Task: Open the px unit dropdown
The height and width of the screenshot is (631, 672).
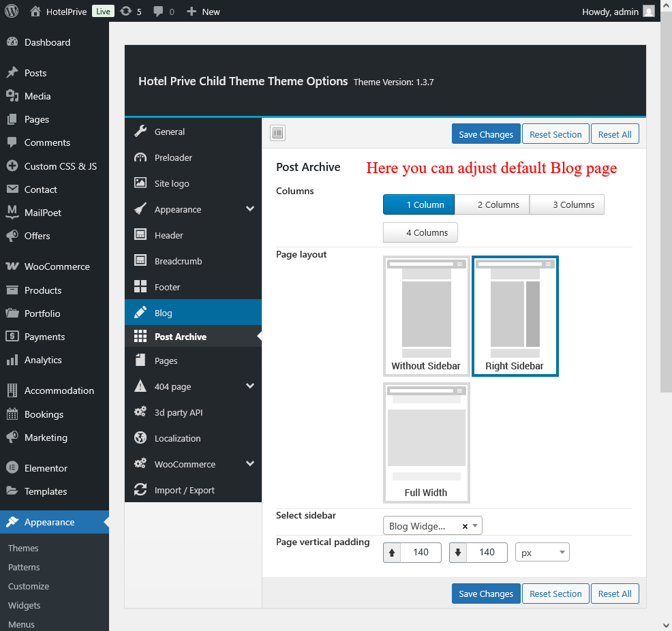Action: [542, 553]
